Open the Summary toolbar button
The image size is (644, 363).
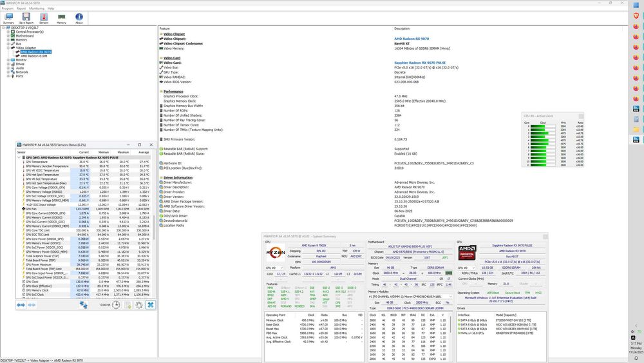point(8,18)
